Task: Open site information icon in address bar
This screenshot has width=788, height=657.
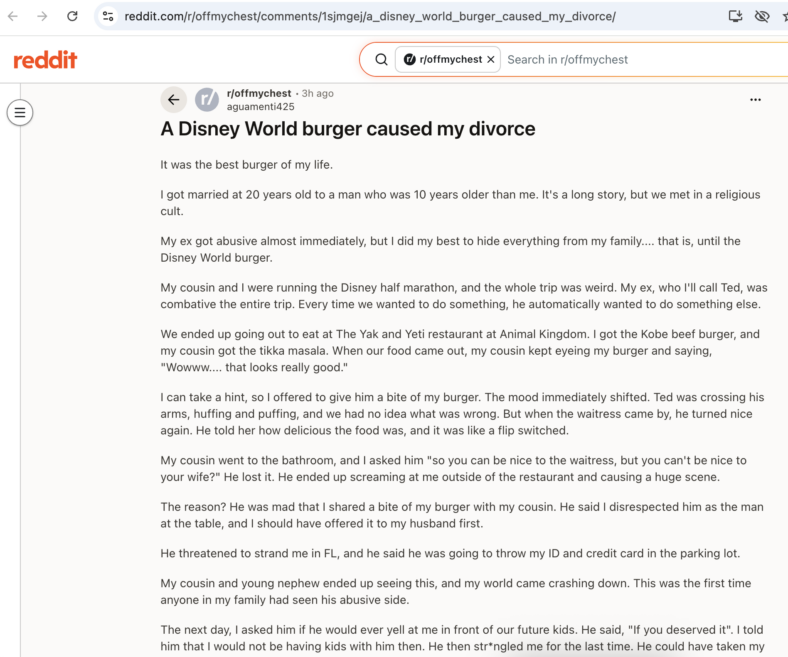Action: coord(108,16)
